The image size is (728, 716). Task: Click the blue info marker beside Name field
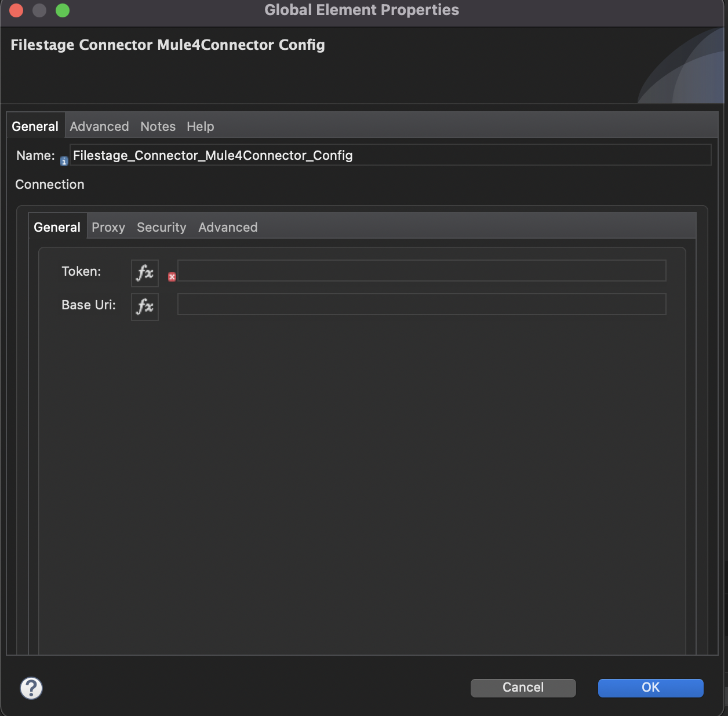coord(64,162)
